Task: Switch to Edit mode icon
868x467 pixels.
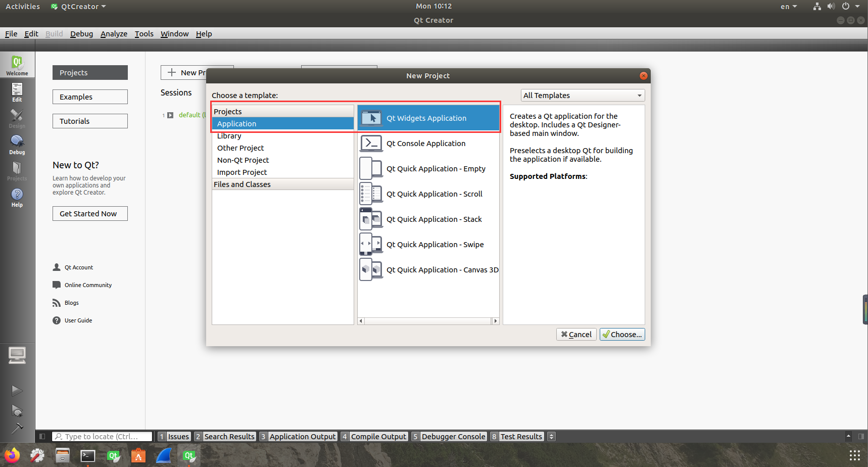Action: click(x=17, y=91)
